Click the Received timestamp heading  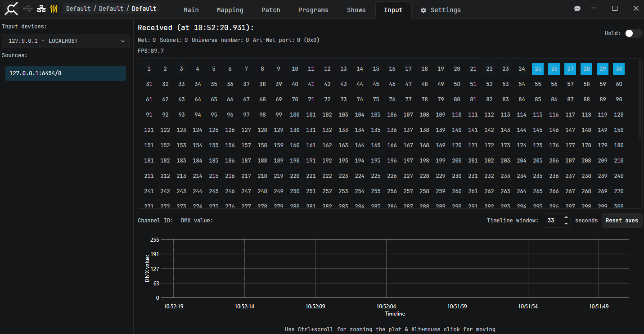tap(196, 28)
